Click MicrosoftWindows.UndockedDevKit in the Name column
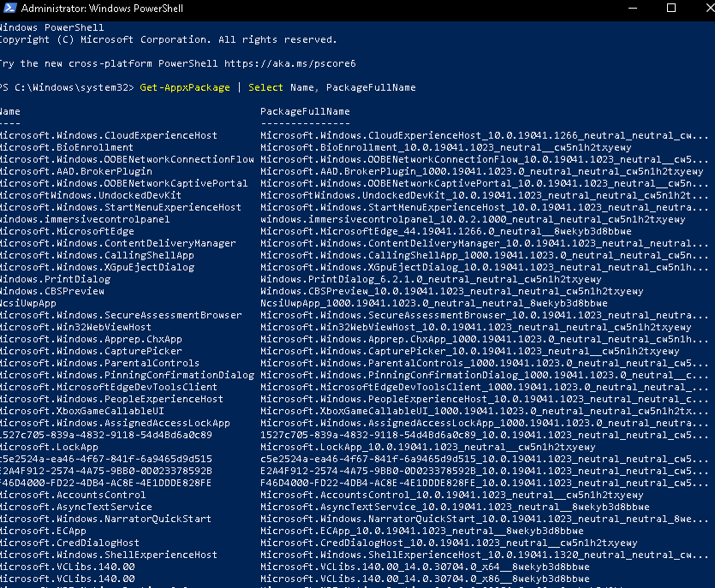Screen dimensions: 715x588 tap(91, 195)
